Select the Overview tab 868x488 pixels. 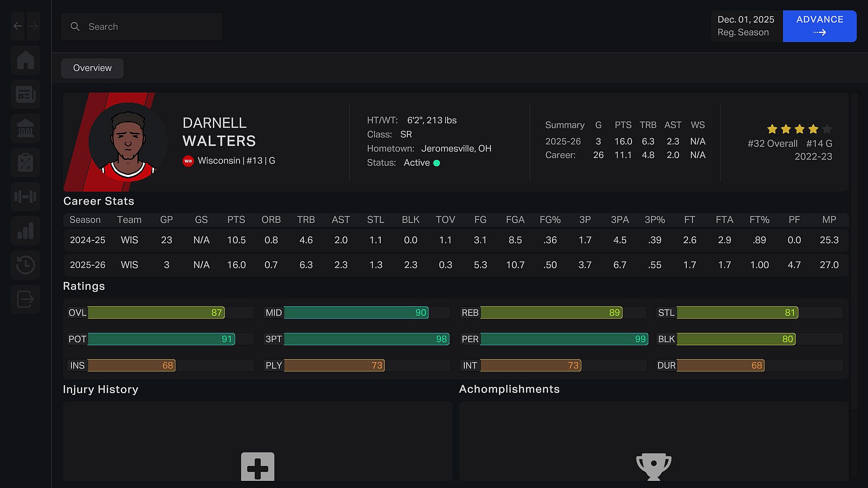click(x=92, y=68)
